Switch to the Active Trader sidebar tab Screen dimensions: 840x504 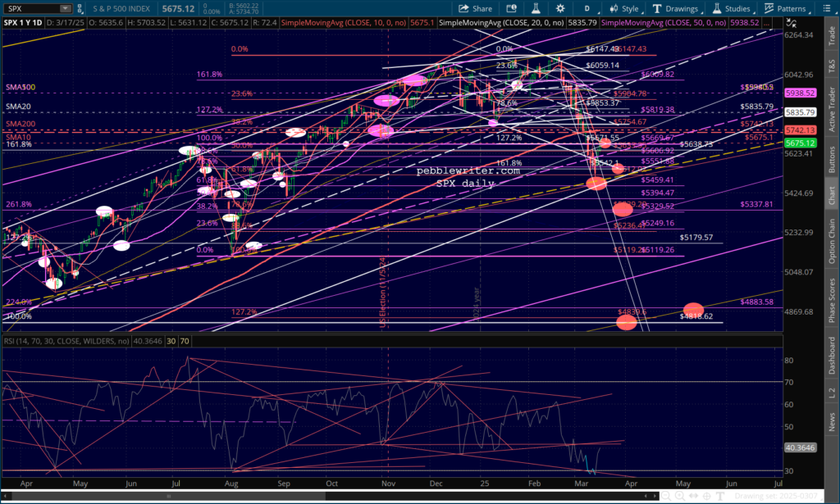click(832, 107)
